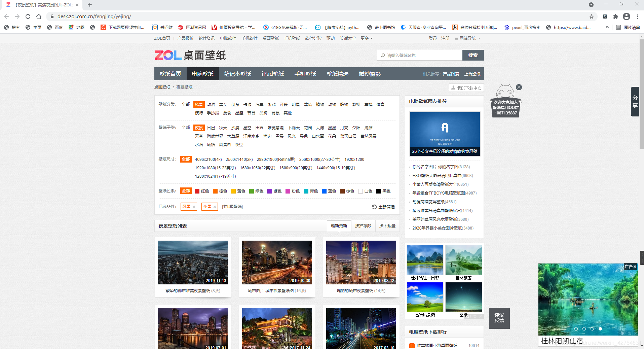Open 瑰丽的城市夜景壁纸 thumbnail
644x349 pixels.
tap(361, 263)
